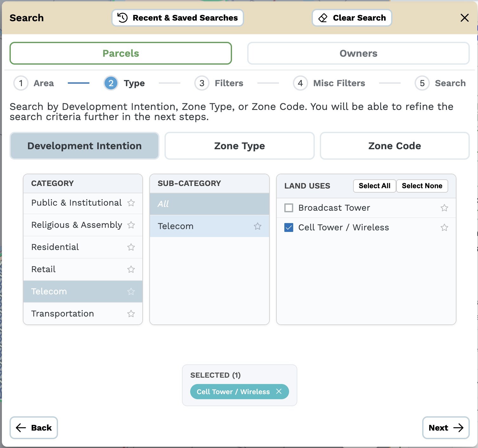This screenshot has width=478, height=448.
Task: Click Select All land uses
Action: [374, 186]
